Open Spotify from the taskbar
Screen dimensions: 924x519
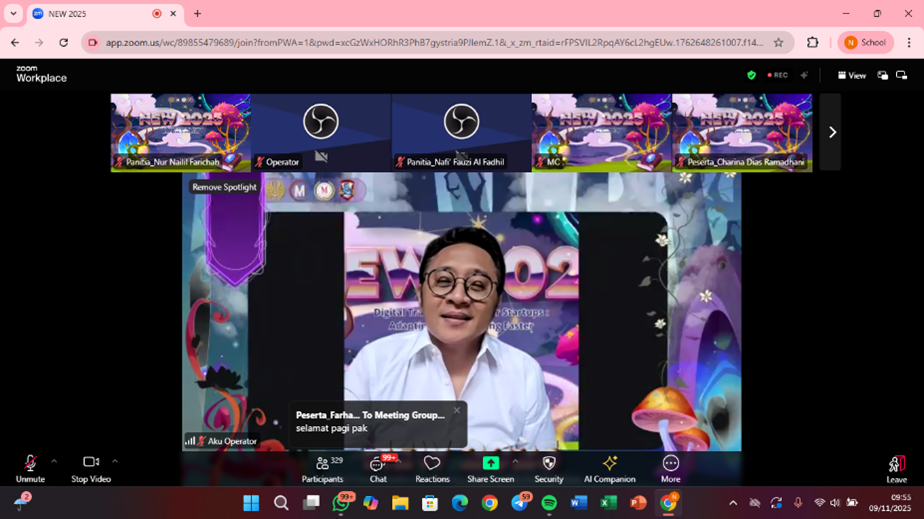(x=549, y=503)
